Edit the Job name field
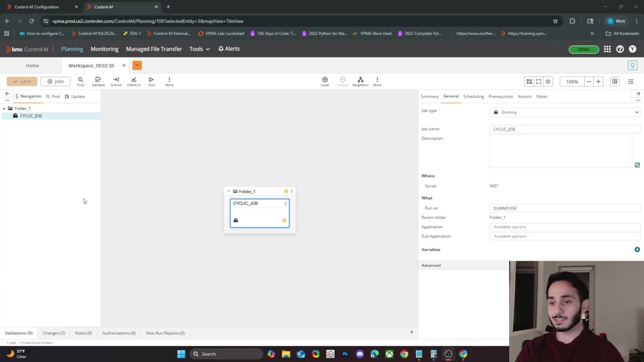This screenshot has height=362, width=644. pos(565,129)
